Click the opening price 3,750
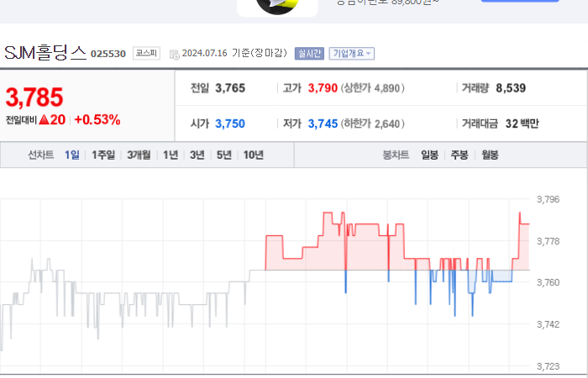The image size is (588, 378). pyautogui.click(x=230, y=123)
